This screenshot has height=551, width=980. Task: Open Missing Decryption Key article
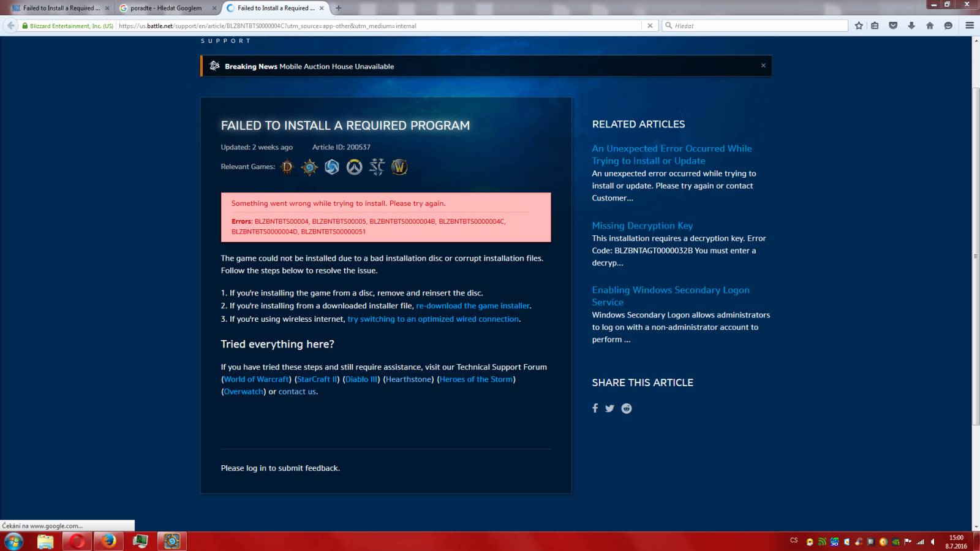point(642,226)
